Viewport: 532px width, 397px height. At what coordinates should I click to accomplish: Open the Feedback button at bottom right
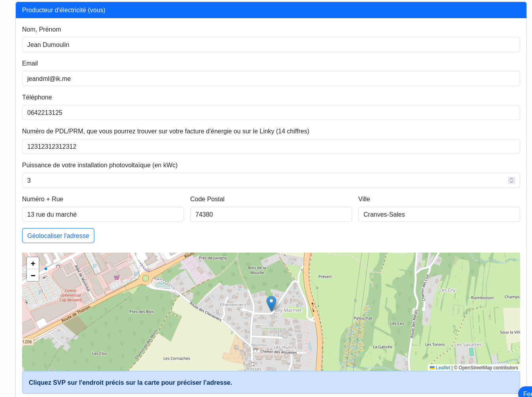pyautogui.click(x=528, y=393)
